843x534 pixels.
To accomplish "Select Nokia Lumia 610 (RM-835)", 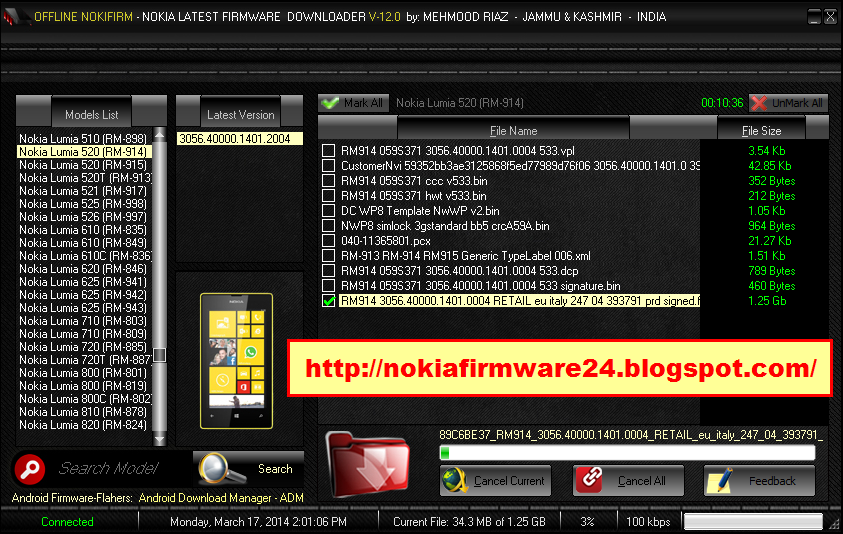I will click(83, 230).
